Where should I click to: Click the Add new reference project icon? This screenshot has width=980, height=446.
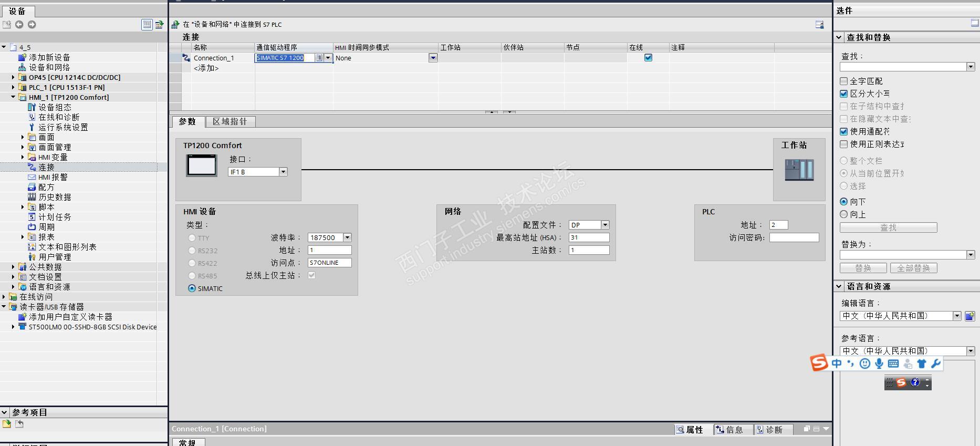7,424
